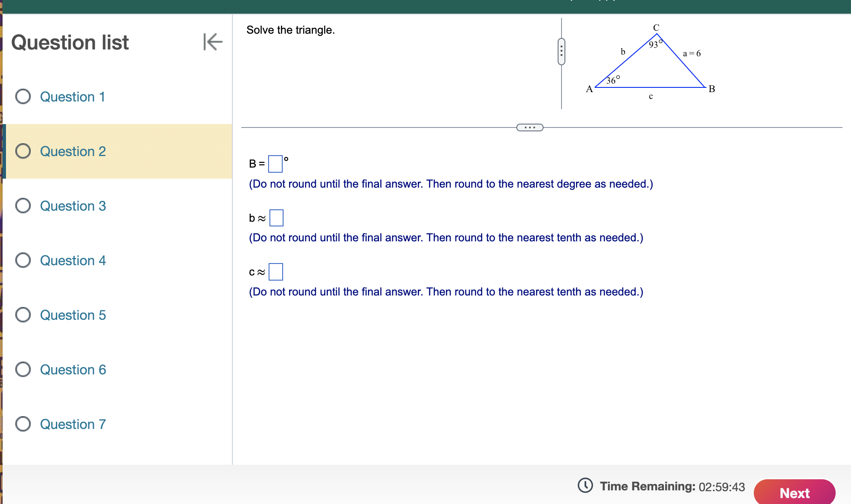Click the approximately-equal symbol beside b
The height and width of the screenshot is (504, 851).
[261, 218]
